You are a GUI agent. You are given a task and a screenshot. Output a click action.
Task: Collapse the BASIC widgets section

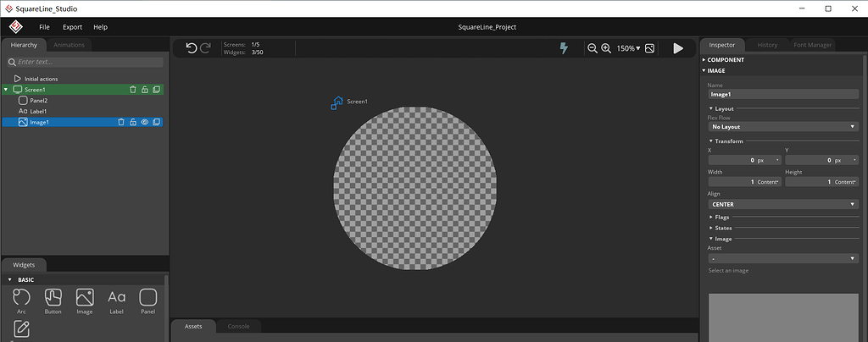pyautogui.click(x=9, y=279)
